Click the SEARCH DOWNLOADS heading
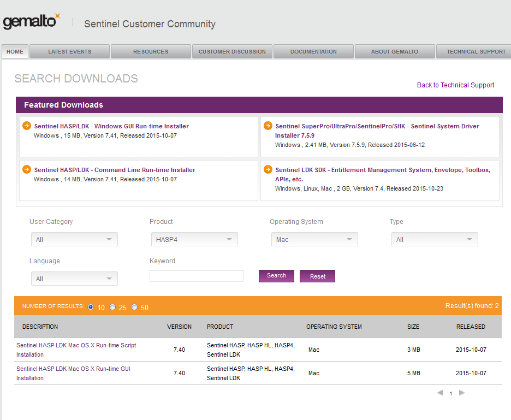This screenshot has width=511, height=420. pyautogui.click(x=76, y=79)
